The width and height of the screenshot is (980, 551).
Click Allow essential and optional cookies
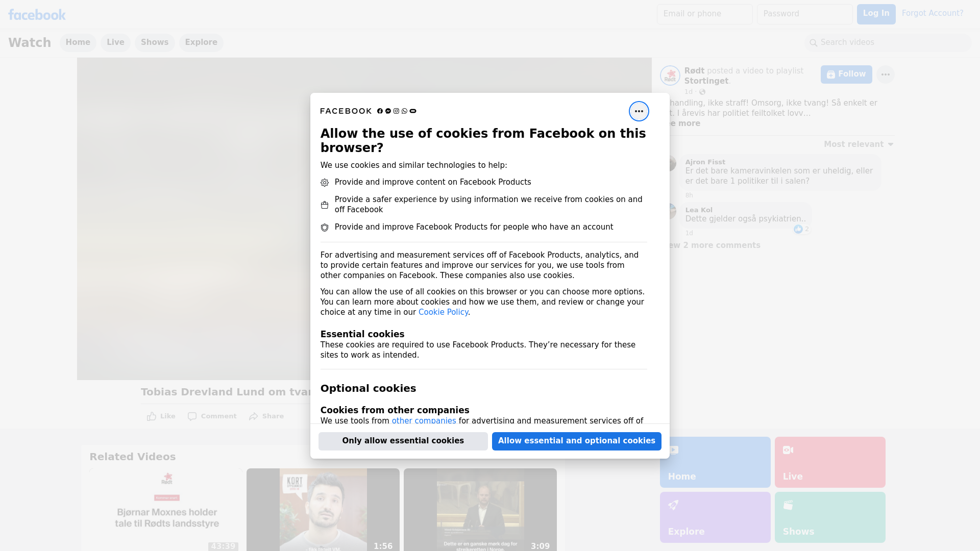(x=577, y=441)
